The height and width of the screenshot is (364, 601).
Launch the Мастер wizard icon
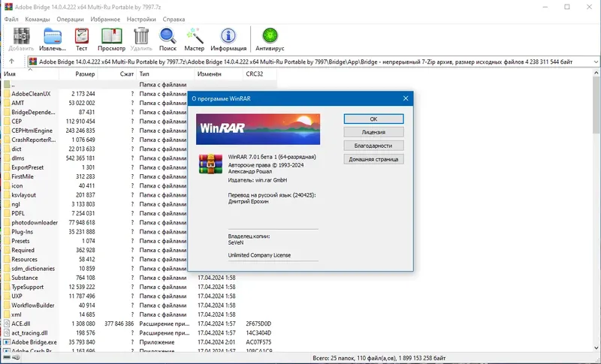195,36
